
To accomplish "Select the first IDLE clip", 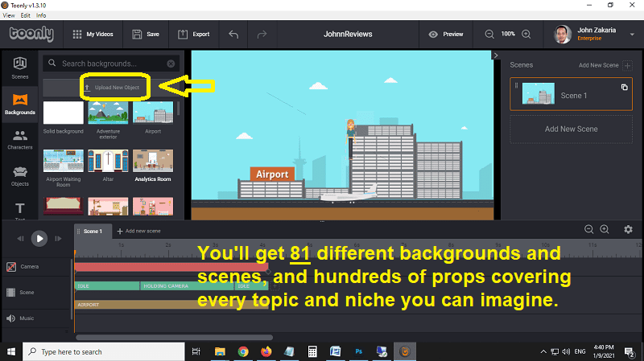I will [107, 286].
